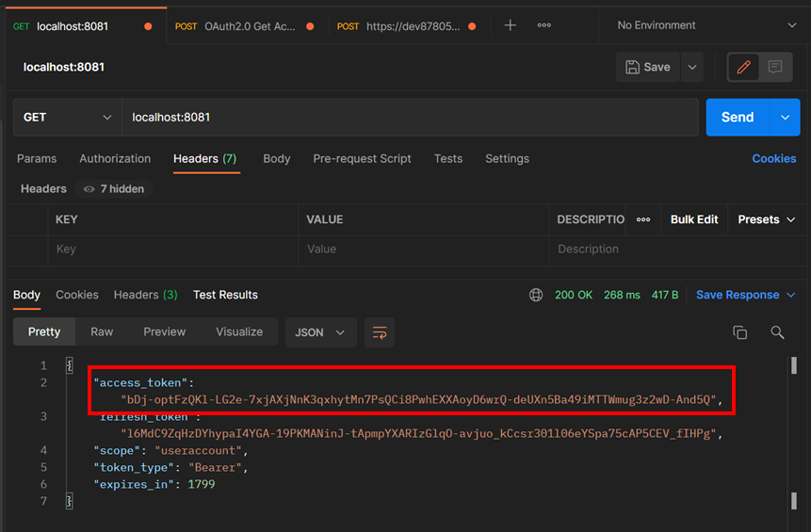The height and width of the screenshot is (532, 811).
Task: Expand the JSON format dropdown
Action: [320, 332]
